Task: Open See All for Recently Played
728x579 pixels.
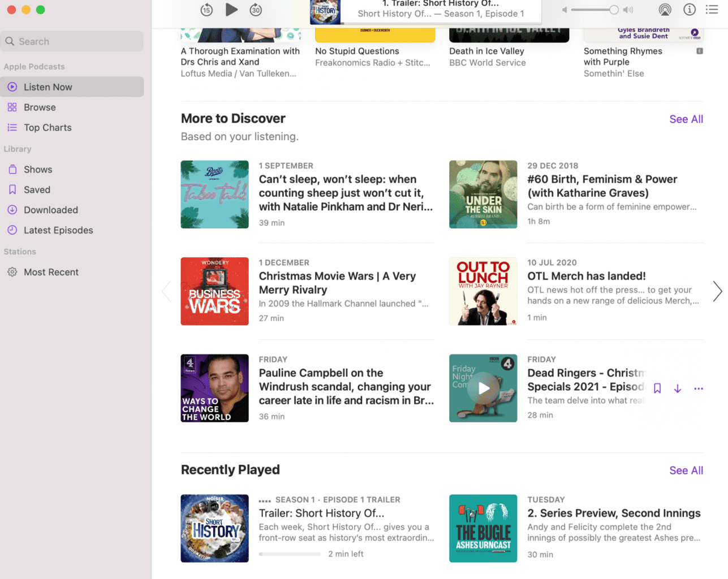Action: [x=686, y=470]
